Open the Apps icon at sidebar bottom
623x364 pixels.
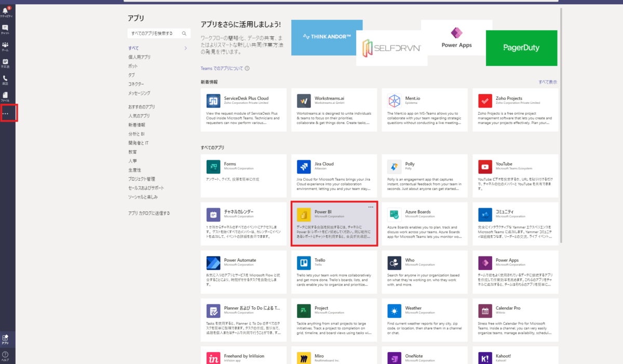coord(5,339)
